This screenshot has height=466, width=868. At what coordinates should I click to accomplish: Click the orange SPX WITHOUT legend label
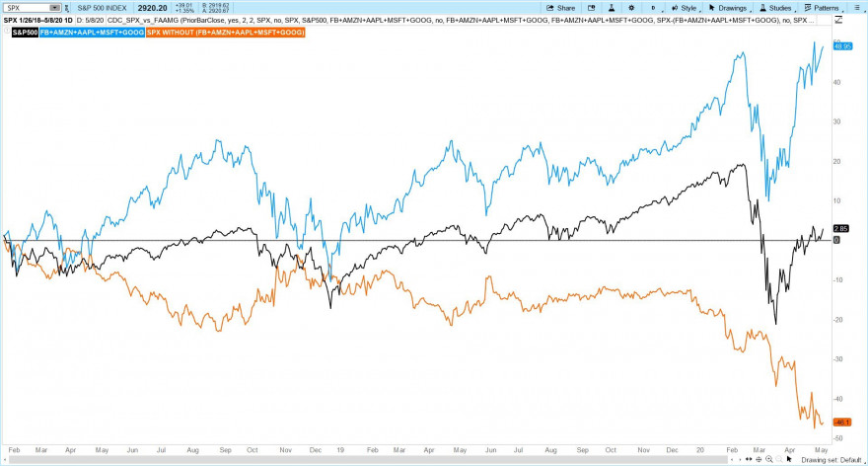[226, 33]
